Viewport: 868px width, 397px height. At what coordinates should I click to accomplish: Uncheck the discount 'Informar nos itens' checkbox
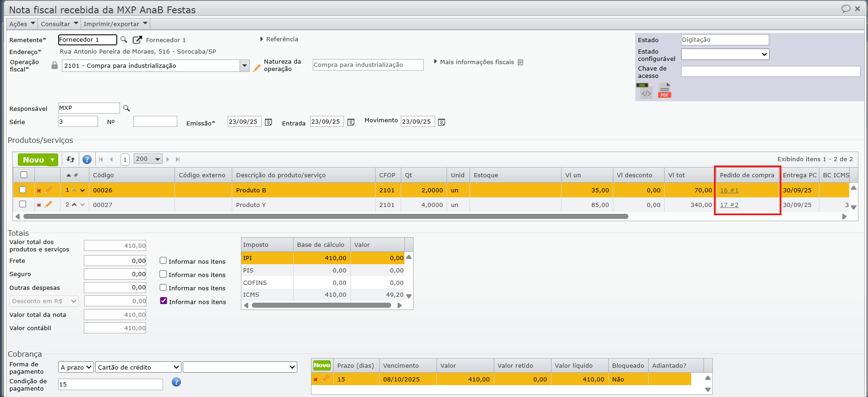[164, 301]
